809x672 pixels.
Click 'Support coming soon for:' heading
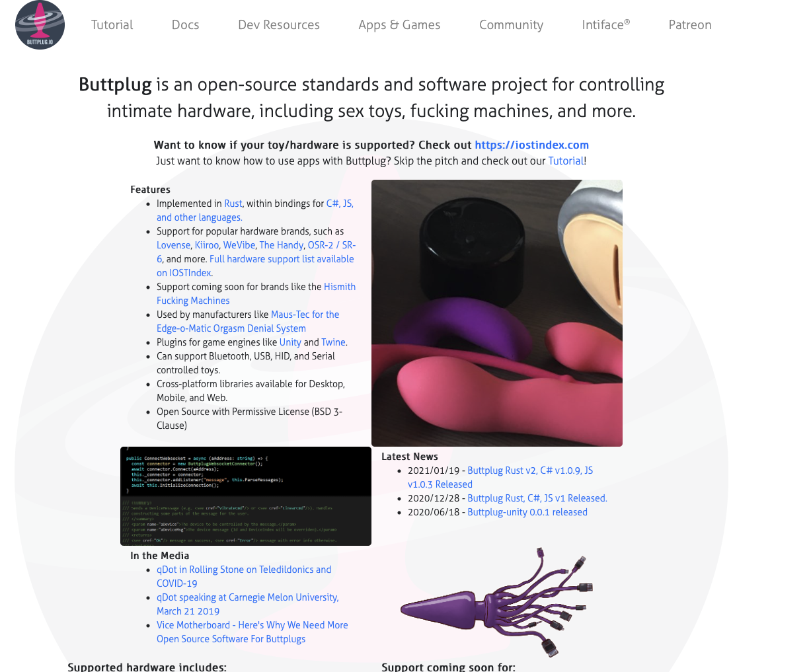(x=448, y=666)
